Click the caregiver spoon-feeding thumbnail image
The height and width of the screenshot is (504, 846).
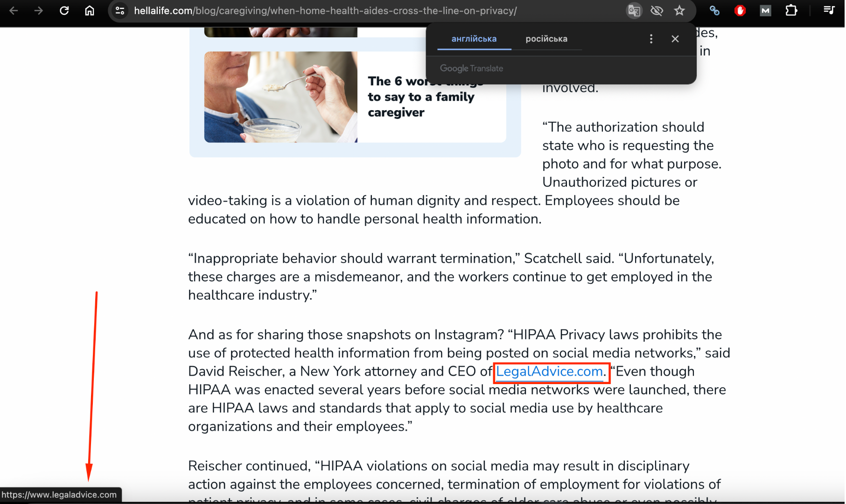point(280,97)
